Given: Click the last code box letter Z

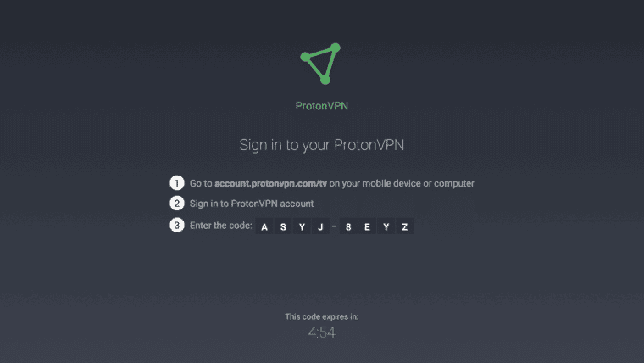Looking at the screenshot, I should pos(405,226).
